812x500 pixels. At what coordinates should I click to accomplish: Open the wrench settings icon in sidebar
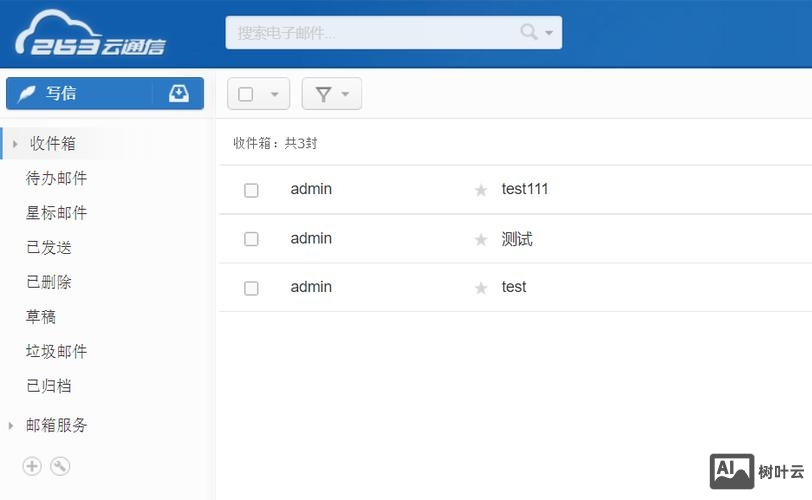[60, 466]
